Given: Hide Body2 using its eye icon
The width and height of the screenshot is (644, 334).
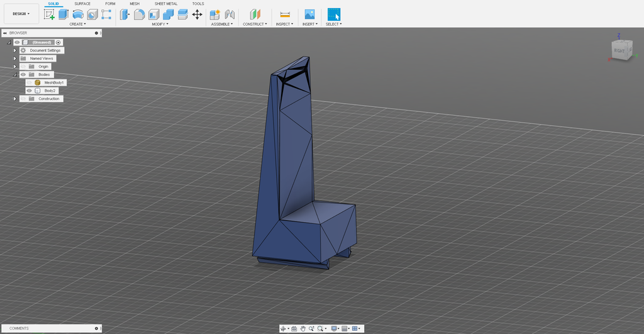Looking at the screenshot, I should tap(29, 91).
